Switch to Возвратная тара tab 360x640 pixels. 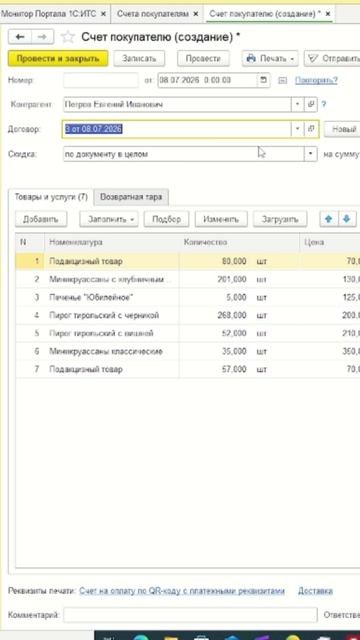[131, 197]
